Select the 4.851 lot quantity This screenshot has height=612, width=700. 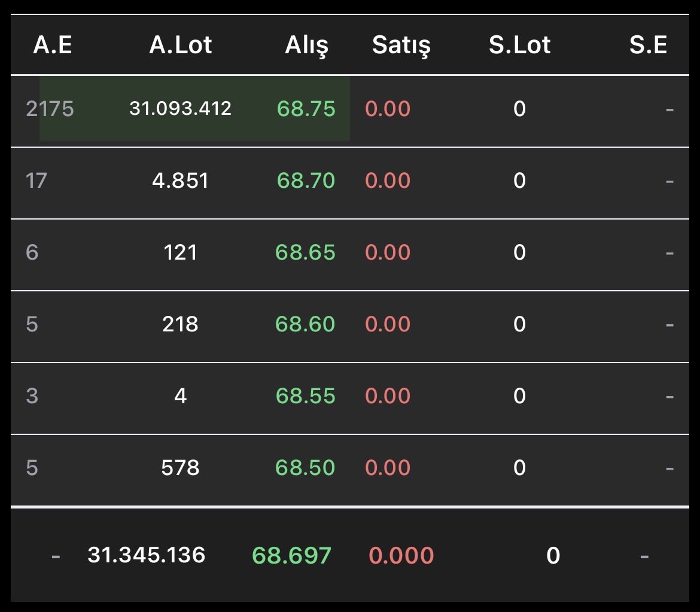click(180, 181)
